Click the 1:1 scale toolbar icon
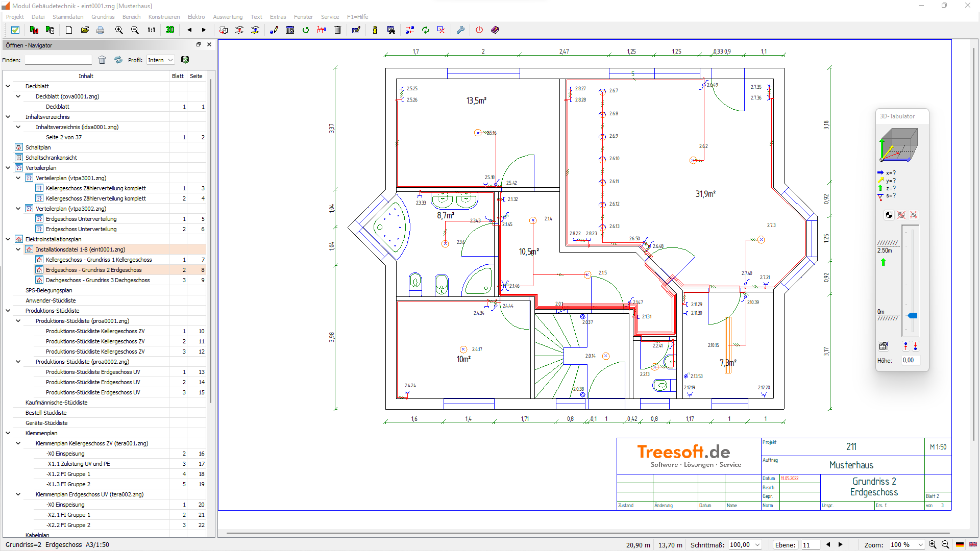Viewport: 980px width, 551px height. pyautogui.click(x=152, y=30)
